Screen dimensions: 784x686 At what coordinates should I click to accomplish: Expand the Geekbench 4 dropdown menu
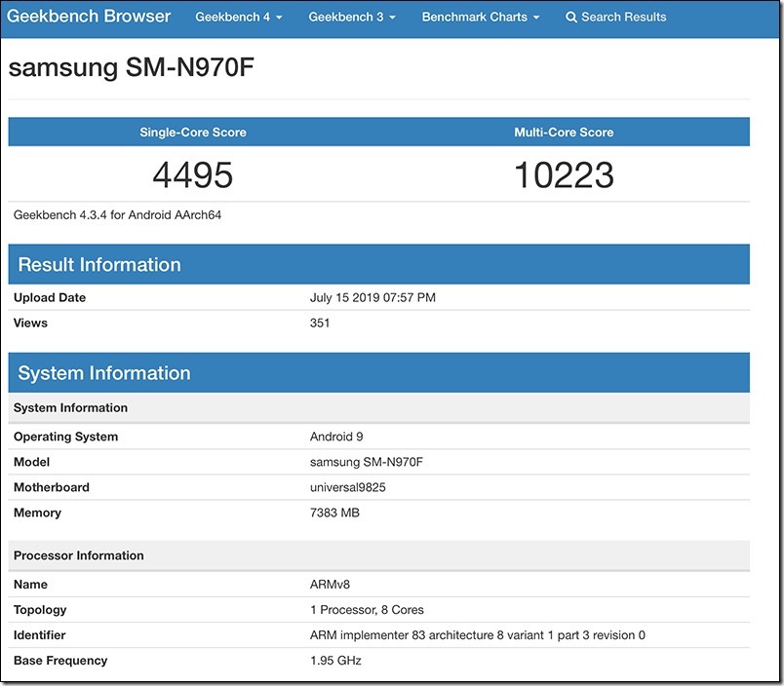pyautogui.click(x=239, y=17)
